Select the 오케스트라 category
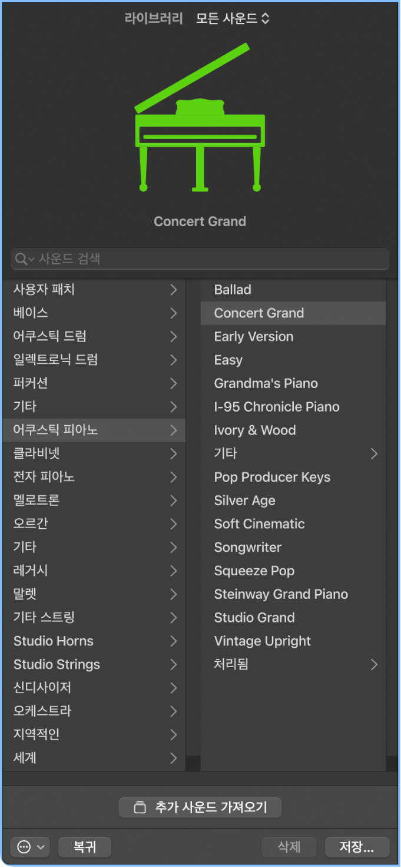This screenshot has width=401, height=868. pyautogui.click(x=94, y=711)
